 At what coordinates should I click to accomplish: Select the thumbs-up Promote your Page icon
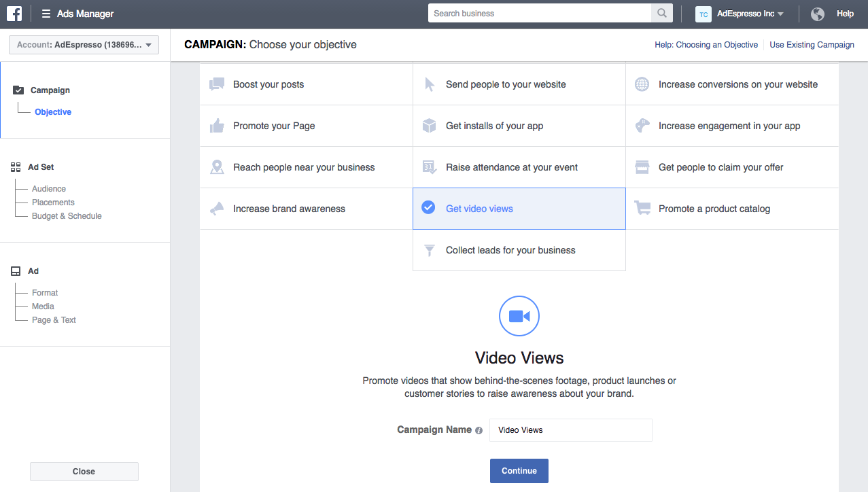(217, 126)
